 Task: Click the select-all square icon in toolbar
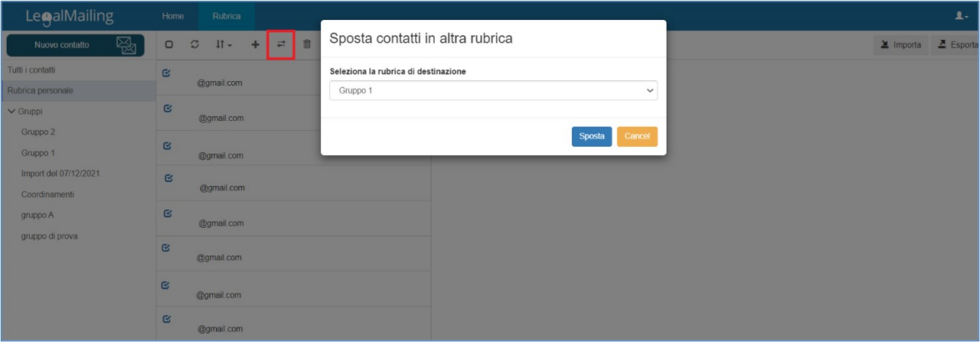(x=169, y=45)
